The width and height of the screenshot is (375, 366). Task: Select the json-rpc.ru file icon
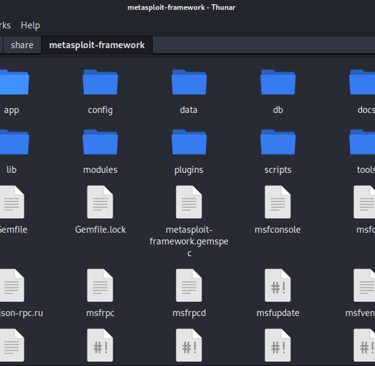12,285
